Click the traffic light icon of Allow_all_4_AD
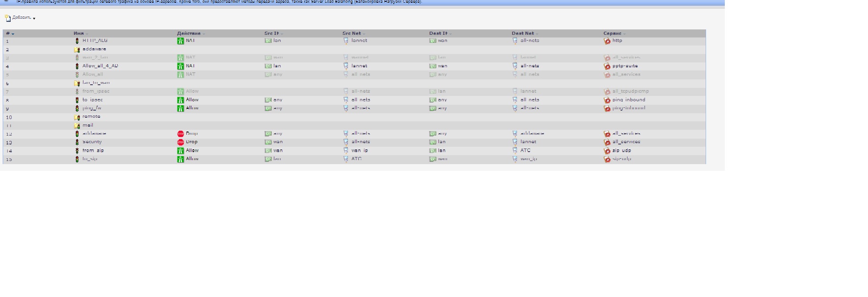This screenshot has width=868, height=297. pyautogui.click(x=77, y=66)
